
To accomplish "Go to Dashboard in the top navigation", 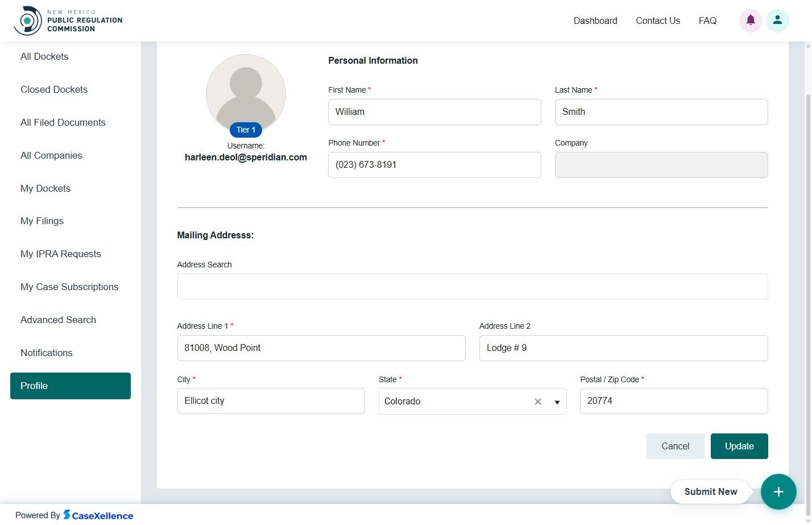I will click(595, 20).
